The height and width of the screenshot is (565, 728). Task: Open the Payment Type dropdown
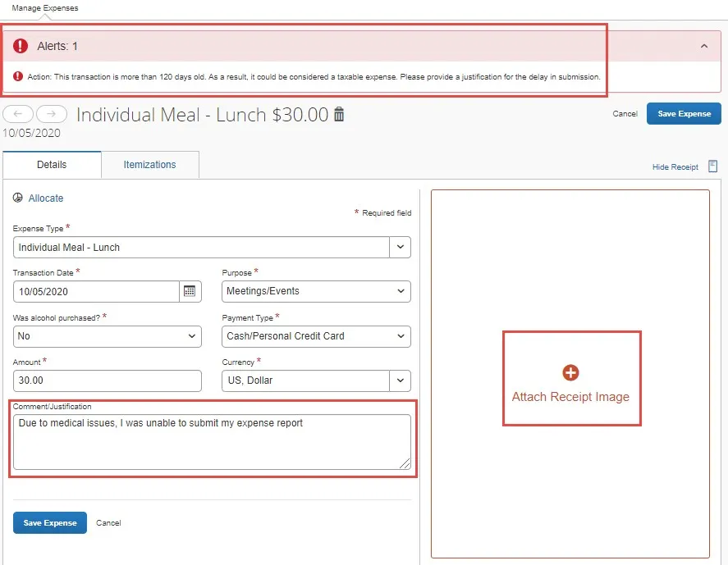(x=316, y=336)
